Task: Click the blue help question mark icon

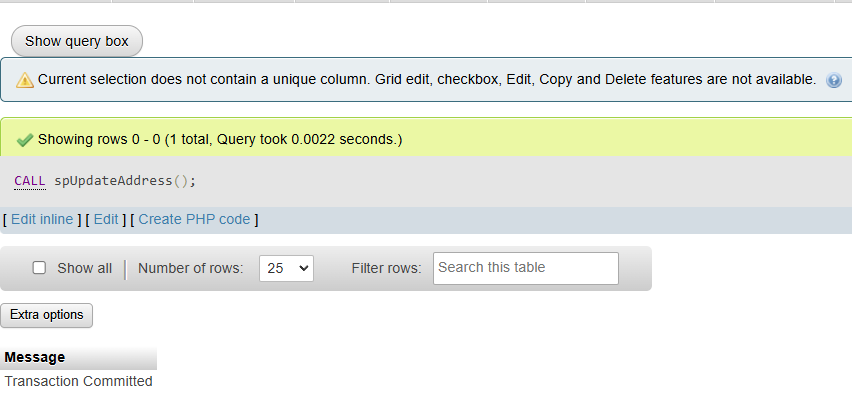Action: 834,80
